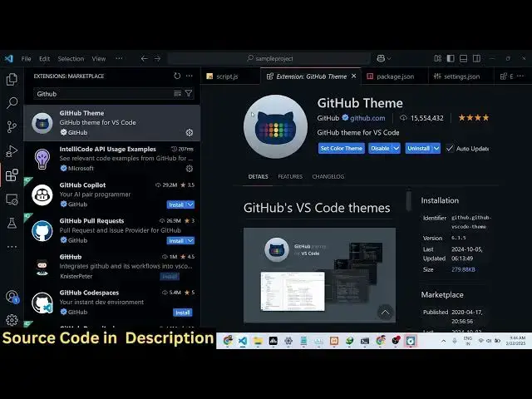532x399 pixels.
Task: Install the GitHub Codespaces extension
Action: click(183, 313)
